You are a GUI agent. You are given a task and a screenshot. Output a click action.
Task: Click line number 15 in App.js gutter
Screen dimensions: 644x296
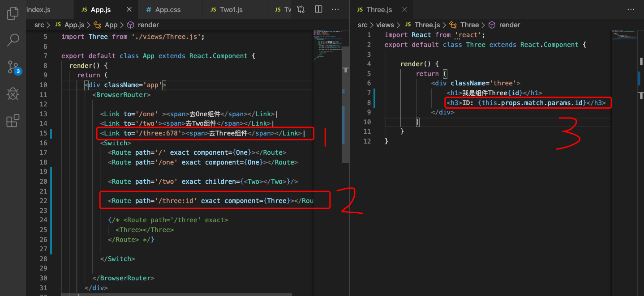43,133
